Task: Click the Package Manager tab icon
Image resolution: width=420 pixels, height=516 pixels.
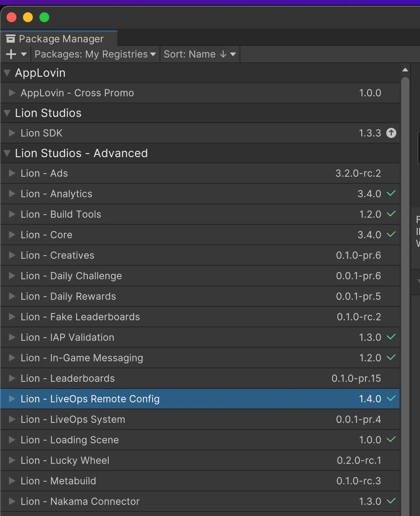Action: (11, 39)
